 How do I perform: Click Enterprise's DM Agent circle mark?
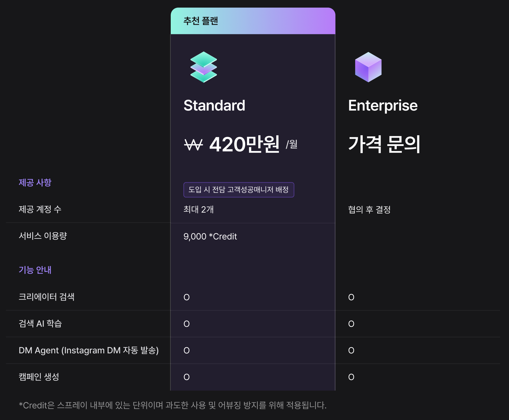(x=351, y=350)
